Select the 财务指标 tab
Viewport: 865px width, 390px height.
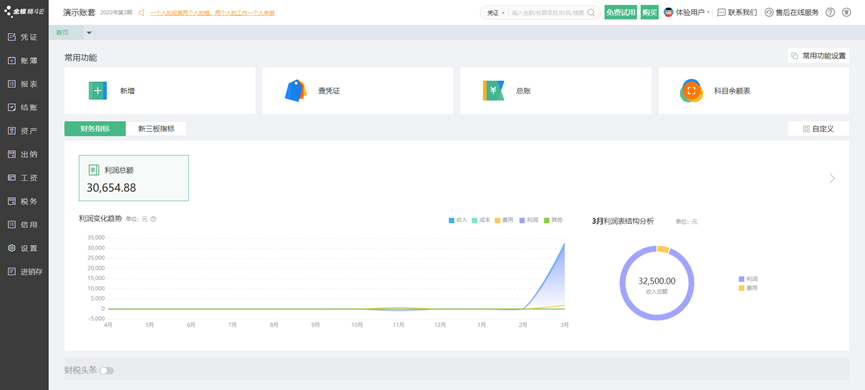95,129
